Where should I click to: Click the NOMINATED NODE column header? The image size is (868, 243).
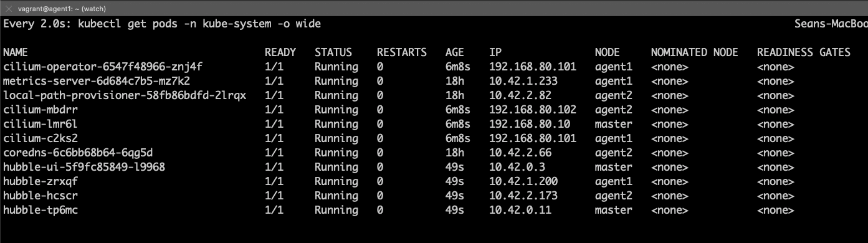tap(695, 52)
